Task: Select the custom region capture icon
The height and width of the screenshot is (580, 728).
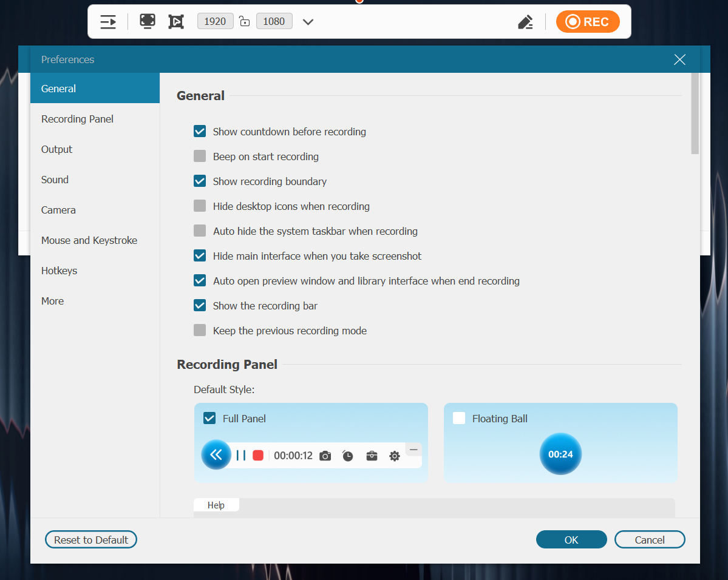Action: 176,22
